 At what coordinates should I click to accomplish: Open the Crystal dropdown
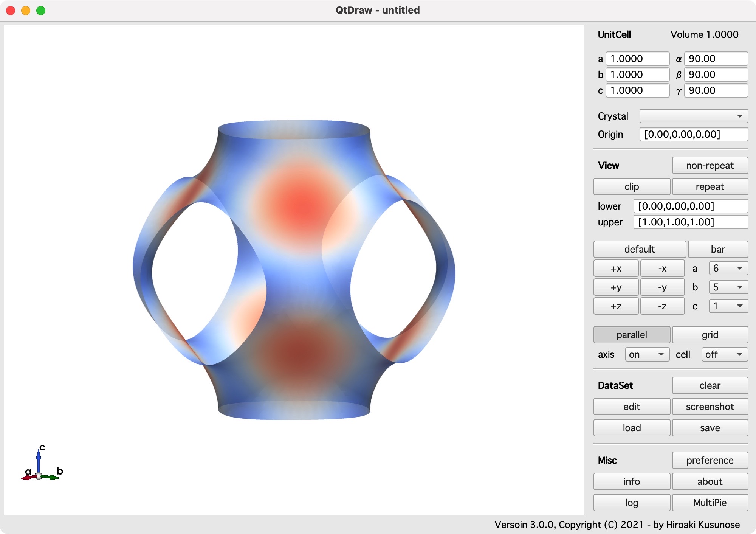(x=693, y=116)
